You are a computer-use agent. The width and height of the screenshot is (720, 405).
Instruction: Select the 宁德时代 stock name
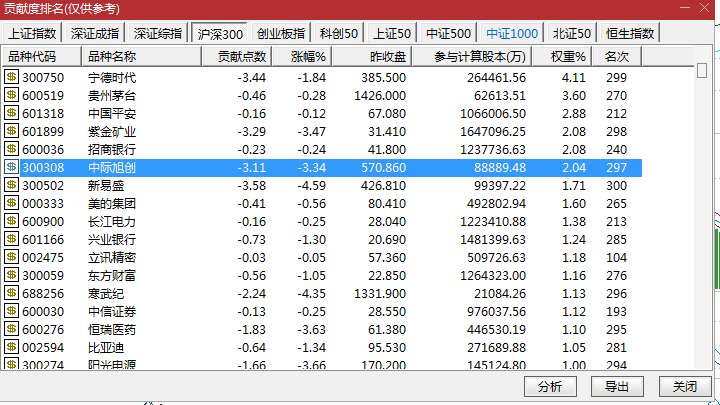click(x=112, y=78)
